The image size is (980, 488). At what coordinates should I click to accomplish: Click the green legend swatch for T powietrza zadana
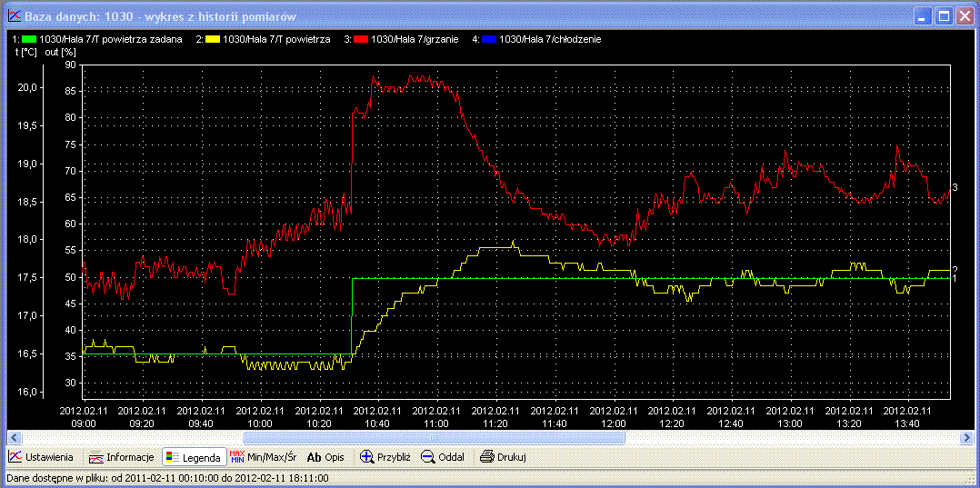coord(29,39)
